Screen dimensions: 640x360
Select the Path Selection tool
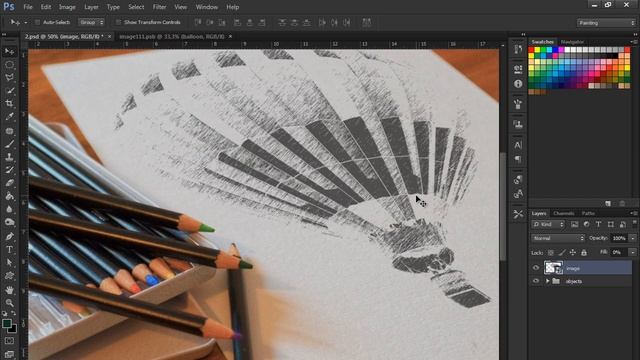click(9, 262)
